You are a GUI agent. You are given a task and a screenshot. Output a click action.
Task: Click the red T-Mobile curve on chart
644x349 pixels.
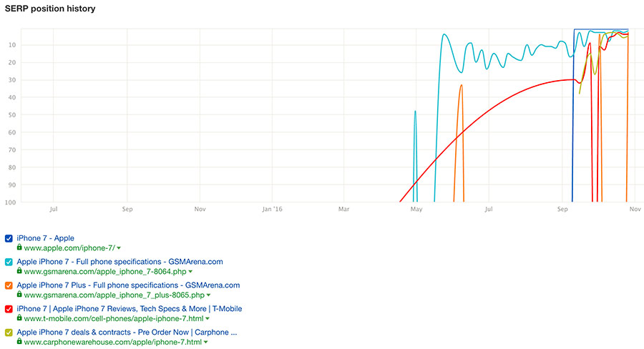click(501, 102)
